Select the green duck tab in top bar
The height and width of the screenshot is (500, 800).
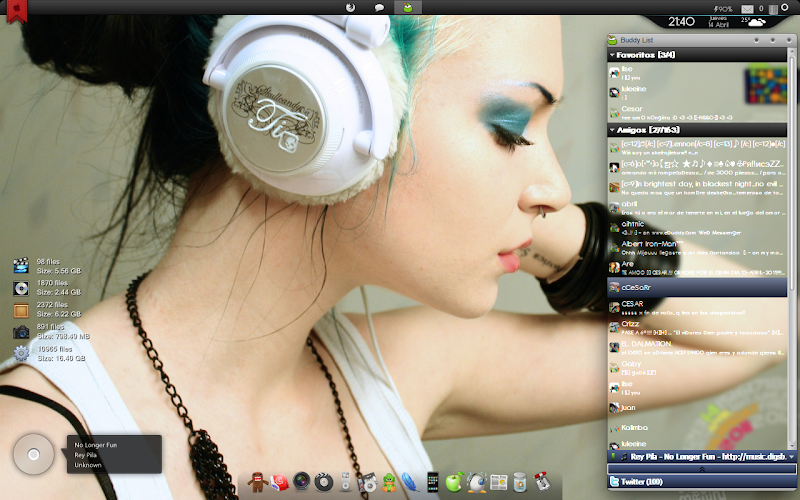coord(408,7)
